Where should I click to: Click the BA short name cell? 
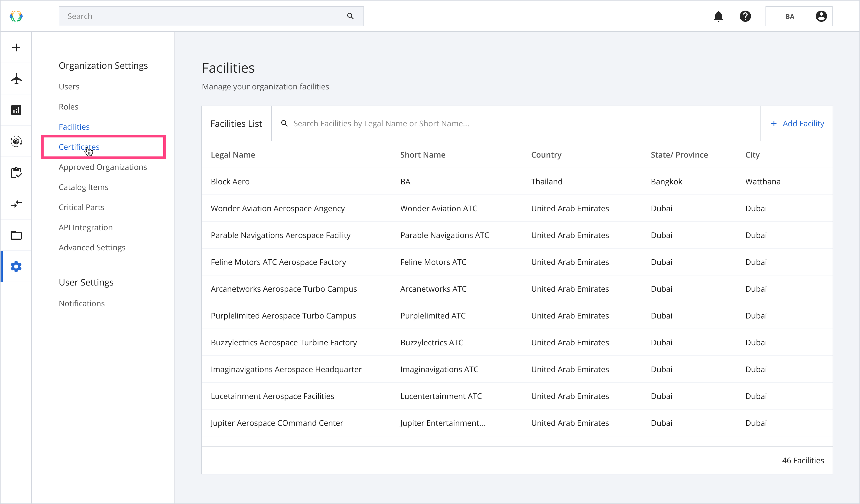pos(405,181)
